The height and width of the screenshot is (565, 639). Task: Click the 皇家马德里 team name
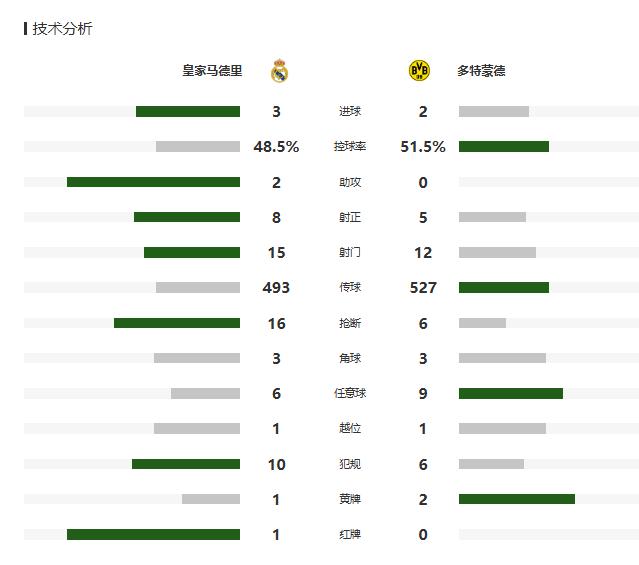212,71
